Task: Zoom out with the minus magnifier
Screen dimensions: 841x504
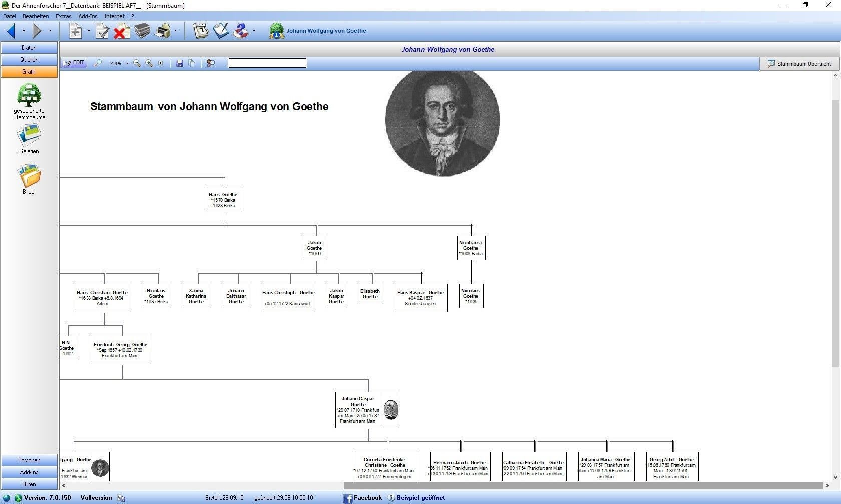Action: pyautogui.click(x=137, y=63)
